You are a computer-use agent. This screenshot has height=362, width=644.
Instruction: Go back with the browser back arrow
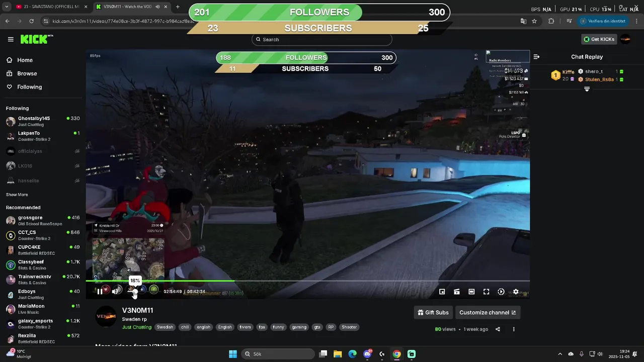pyautogui.click(x=7, y=21)
